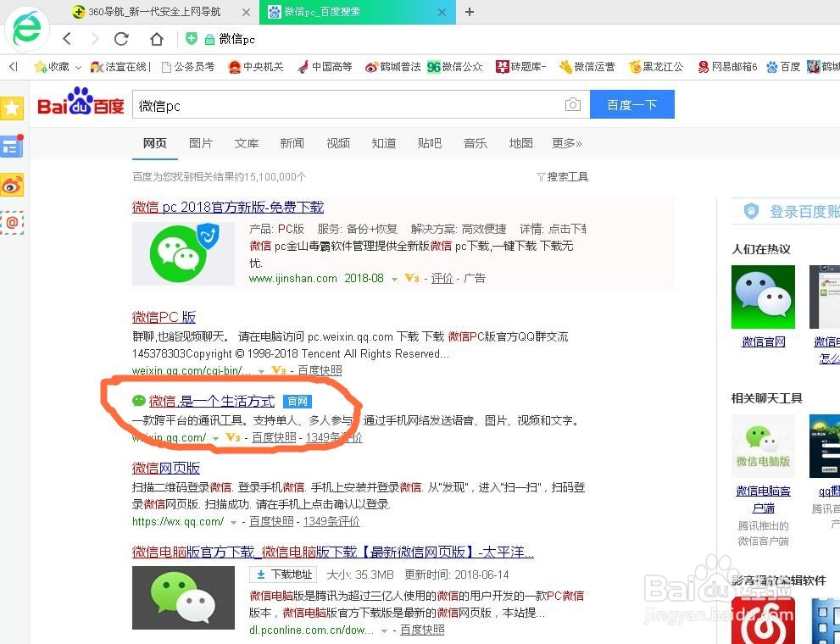The image size is (840, 644).
Task: Select the 网页 tab
Action: 155,143
